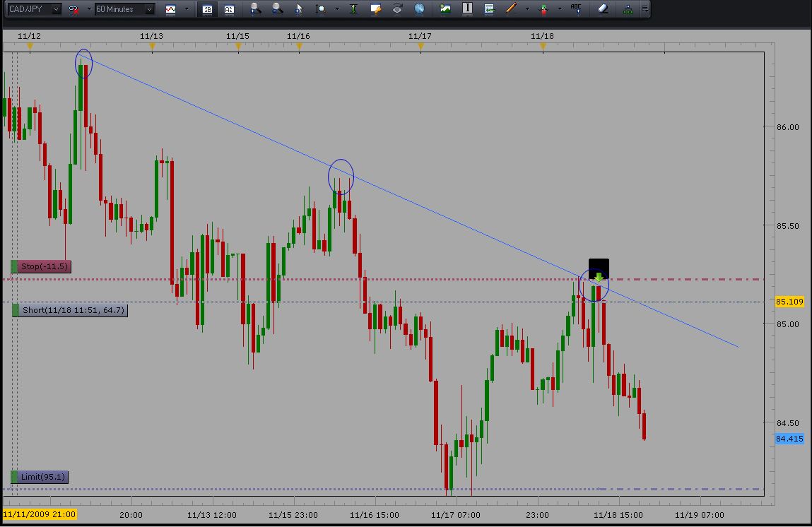The height and width of the screenshot is (527, 812).
Task: Toggle the eye visibility icon in toolbar
Action: click(398, 9)
